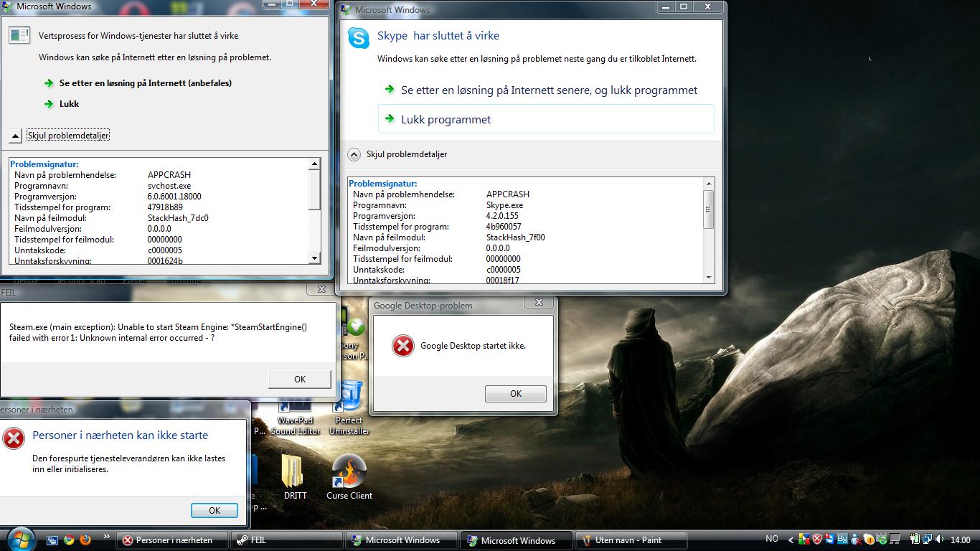Choose Se etter en løsning på Internett senere
Image resolution: width=980 pixels, height=551 pixels.
pos(549,90)
